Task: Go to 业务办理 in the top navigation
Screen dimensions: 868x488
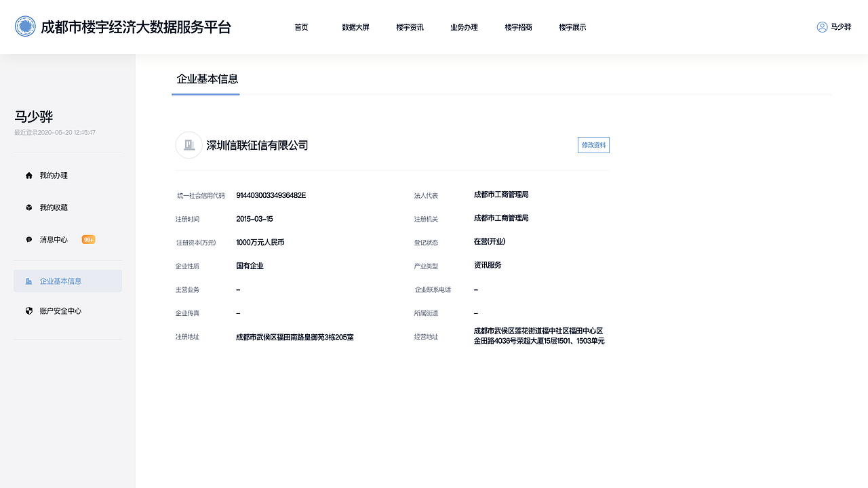Action: [x=464, y=27]
